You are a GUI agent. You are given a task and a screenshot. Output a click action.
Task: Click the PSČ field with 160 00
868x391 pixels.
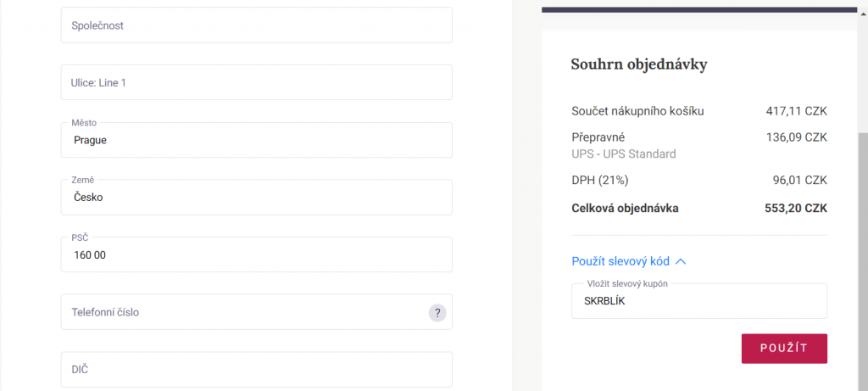pos(256,254)
